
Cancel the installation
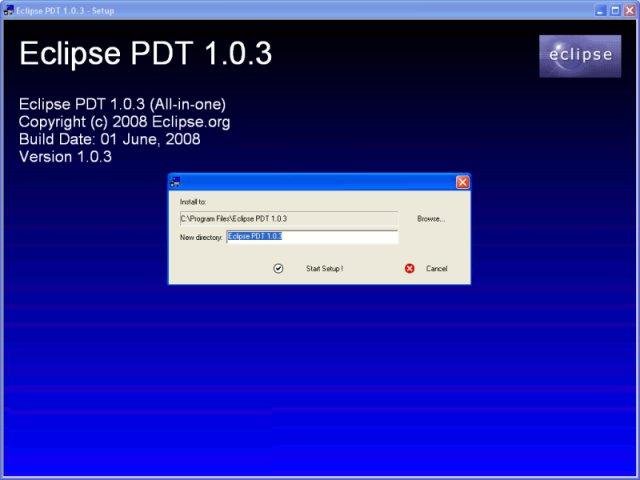436,269
